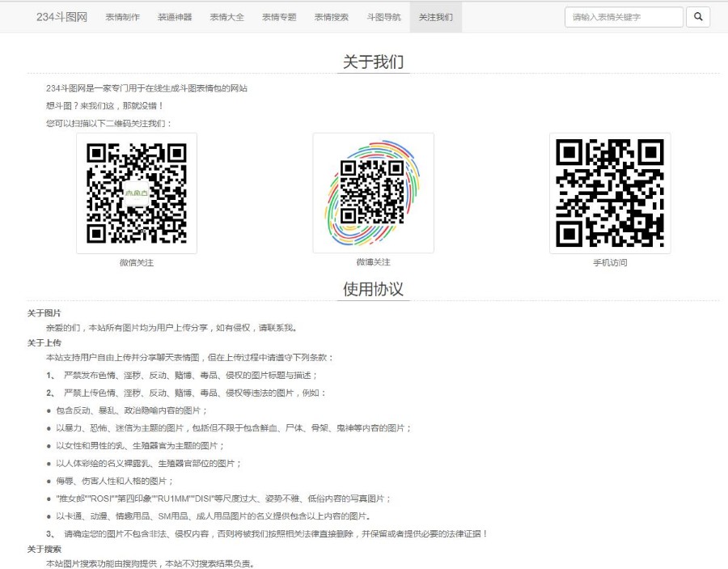Select 表情大全 in the navigation bar
Screen dimensions: 728x569
click(x=226, y=17)
